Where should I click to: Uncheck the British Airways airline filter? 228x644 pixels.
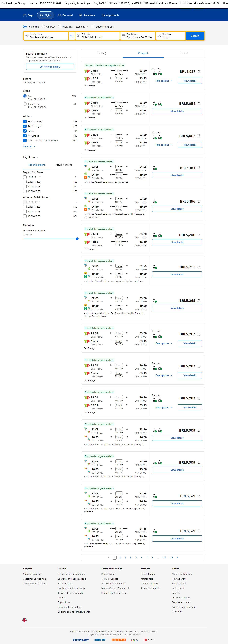[x=25, y=122]
